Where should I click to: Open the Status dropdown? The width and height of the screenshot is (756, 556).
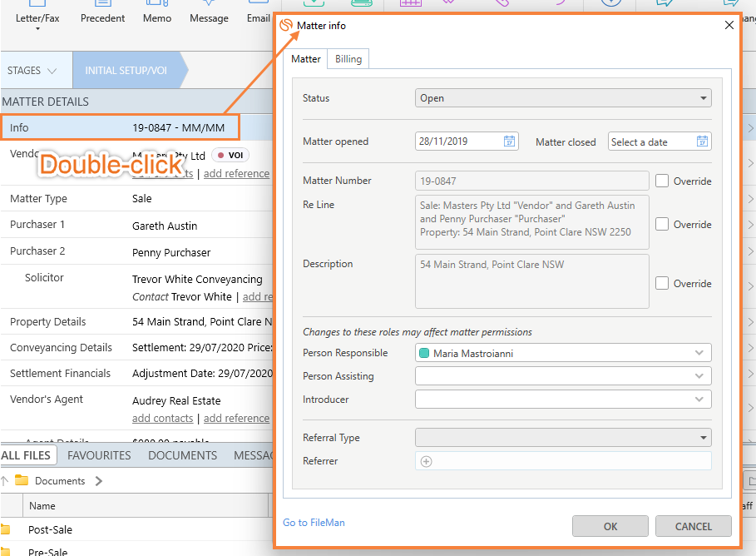[563, 98]
